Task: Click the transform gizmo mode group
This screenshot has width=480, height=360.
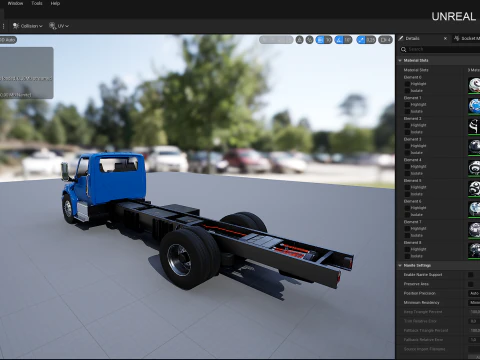Action: click(x=276, y=40)
